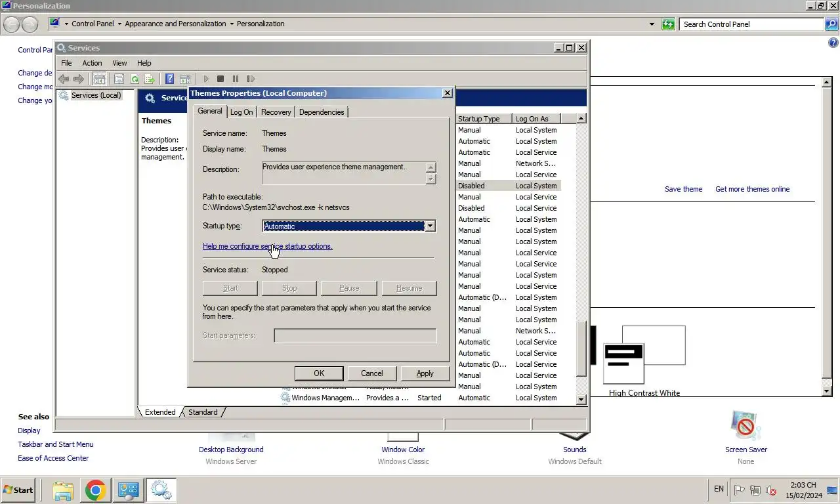
Task: Click the Apply button
Action: coord(425,373)
